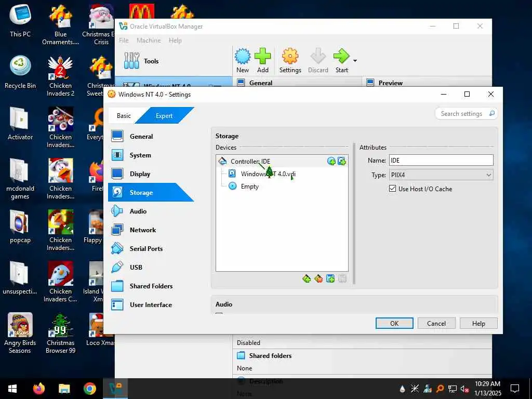Click Settings gear in VirtualBox Manager toolbar
Image resolution: width=532 pixels, height=399 pixels.
pos(290,61)
